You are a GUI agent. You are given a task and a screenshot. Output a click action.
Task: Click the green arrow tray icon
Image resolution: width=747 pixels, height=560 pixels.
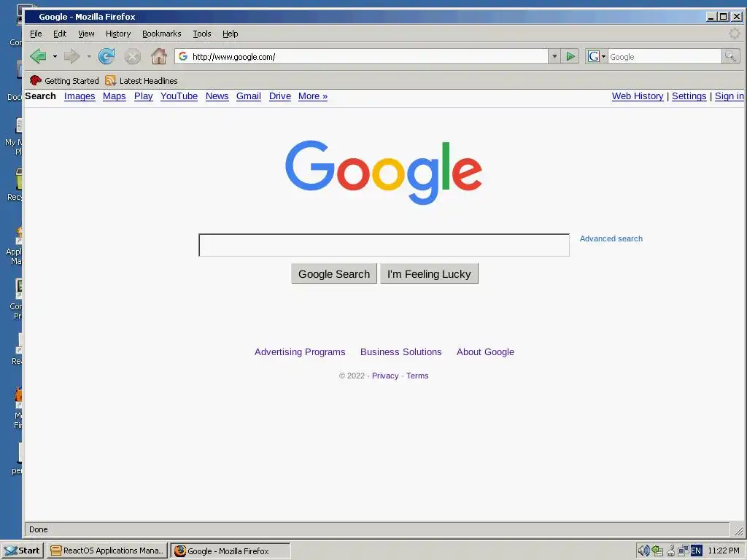point(658,551)
